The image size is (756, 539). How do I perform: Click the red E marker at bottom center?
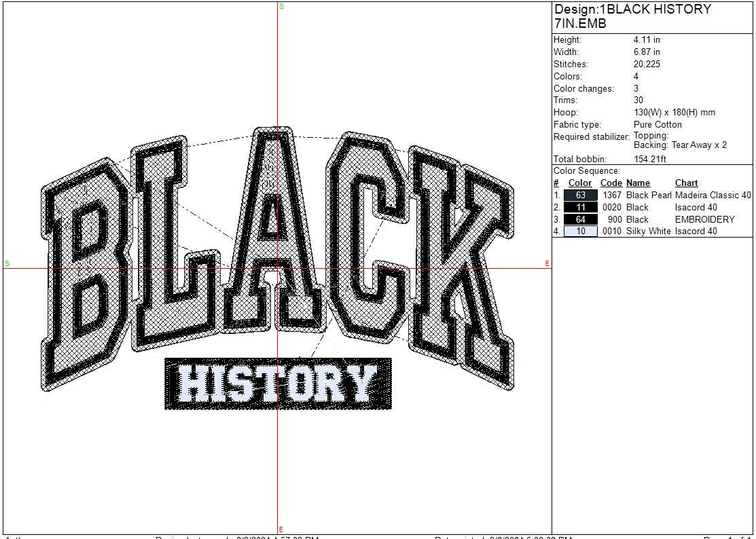pos(281,529)
